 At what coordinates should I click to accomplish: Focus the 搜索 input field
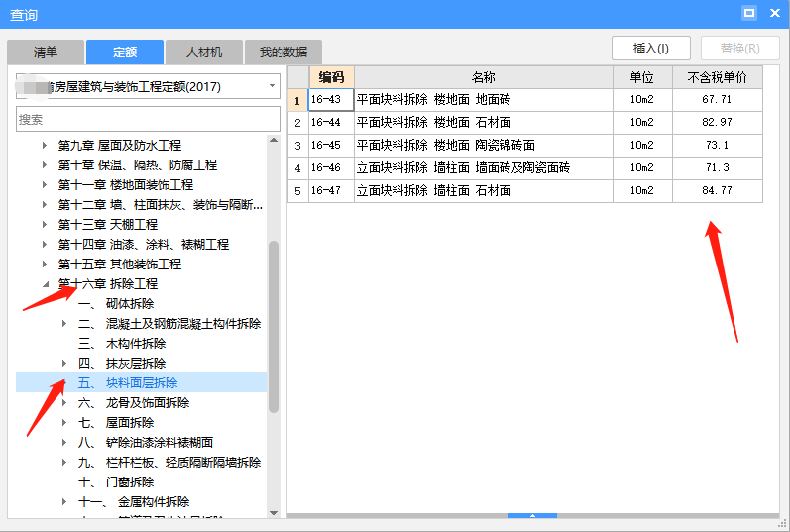click(148, 120)
